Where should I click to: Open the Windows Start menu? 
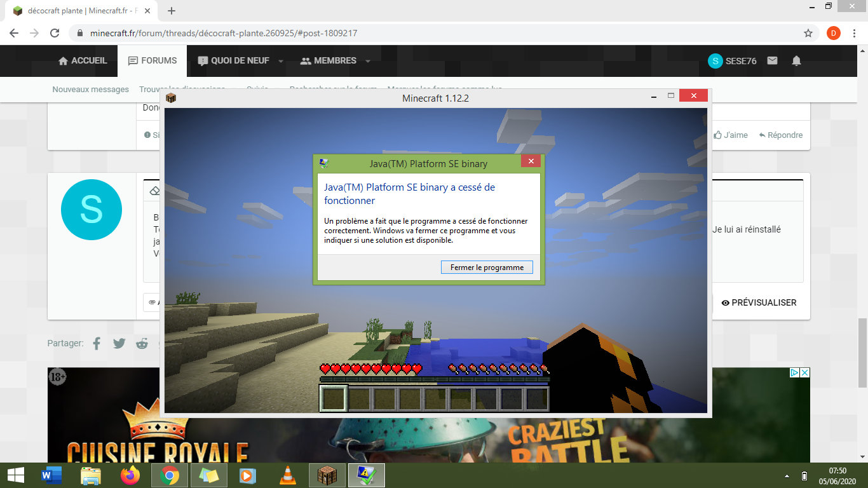[x=15, y=475]
